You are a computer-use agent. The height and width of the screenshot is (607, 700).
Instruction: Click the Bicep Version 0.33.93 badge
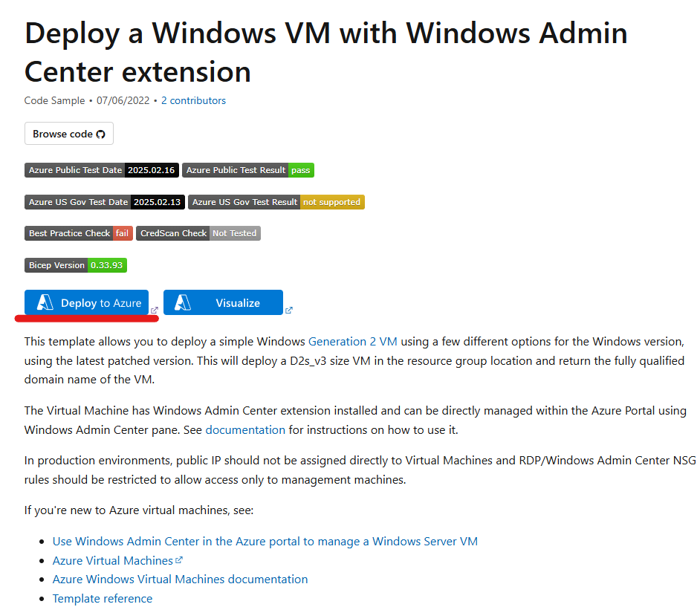(x=76, y=265)
